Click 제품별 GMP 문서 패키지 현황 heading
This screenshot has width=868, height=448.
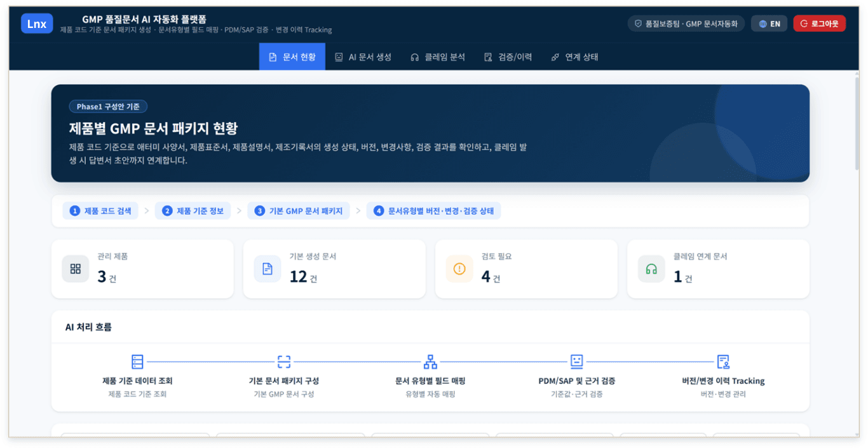[153, 128]
